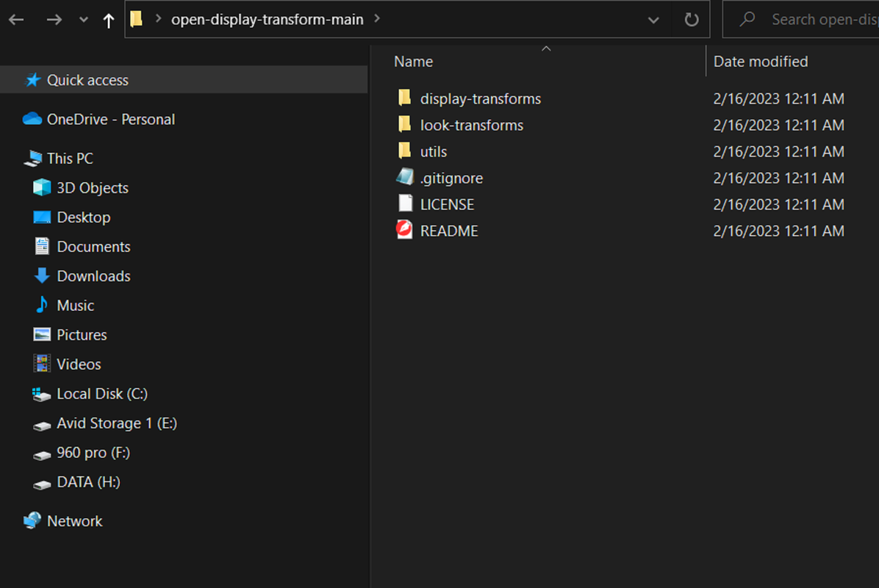Viewport: 879px width, 588px height.
Task: Open address bar history dropdown
Action: pos(653,20)
